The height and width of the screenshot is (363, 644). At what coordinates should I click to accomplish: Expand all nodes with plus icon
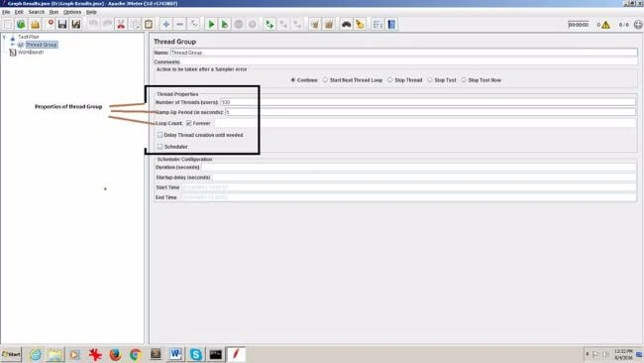pyautogui.click(x=165, y=24)
